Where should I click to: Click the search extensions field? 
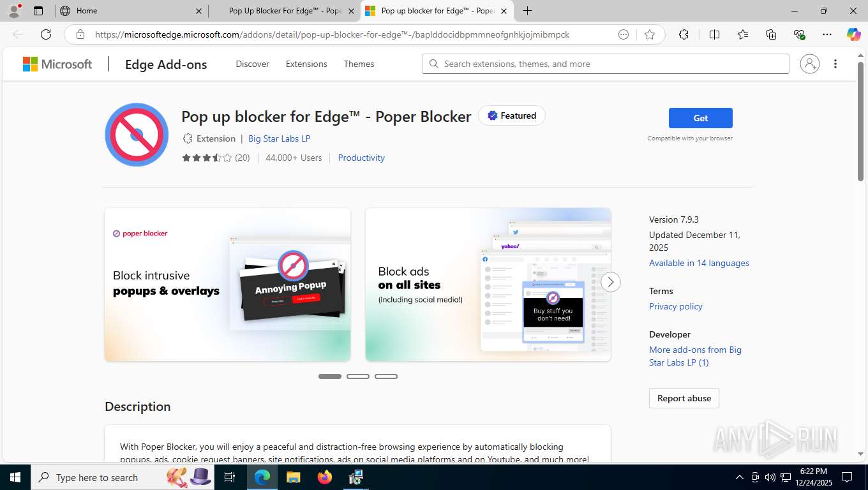(x=605, y=64)
